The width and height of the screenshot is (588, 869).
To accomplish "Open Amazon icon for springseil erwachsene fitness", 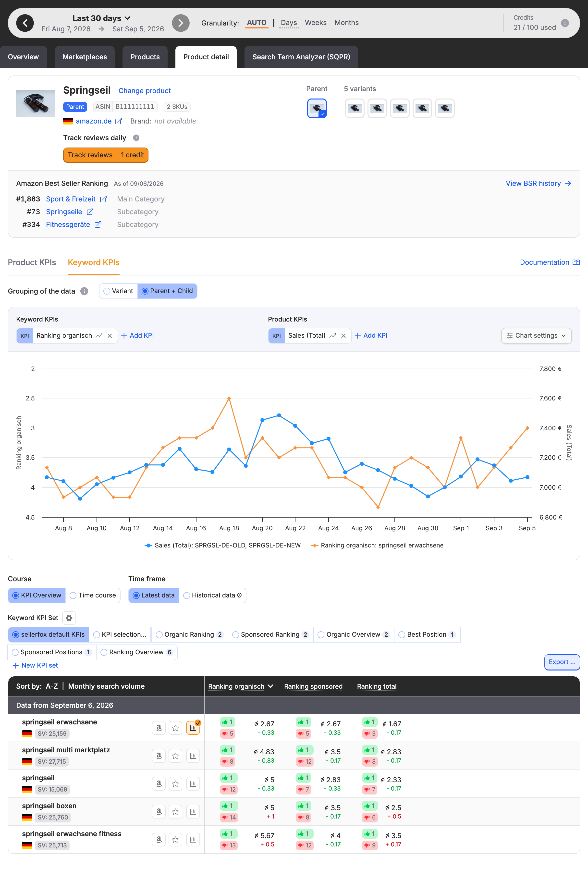I will coord(159,840).
